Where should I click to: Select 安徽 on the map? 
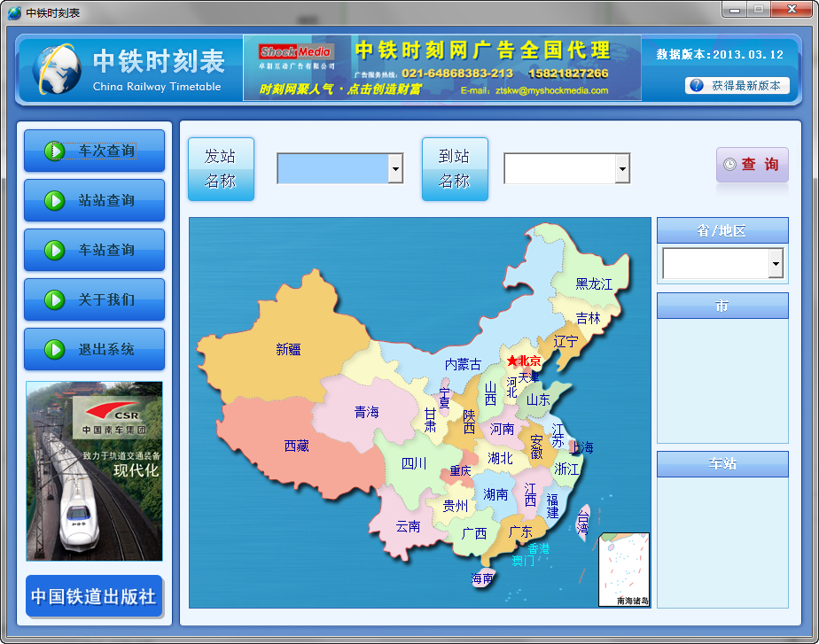click(536, 447)
